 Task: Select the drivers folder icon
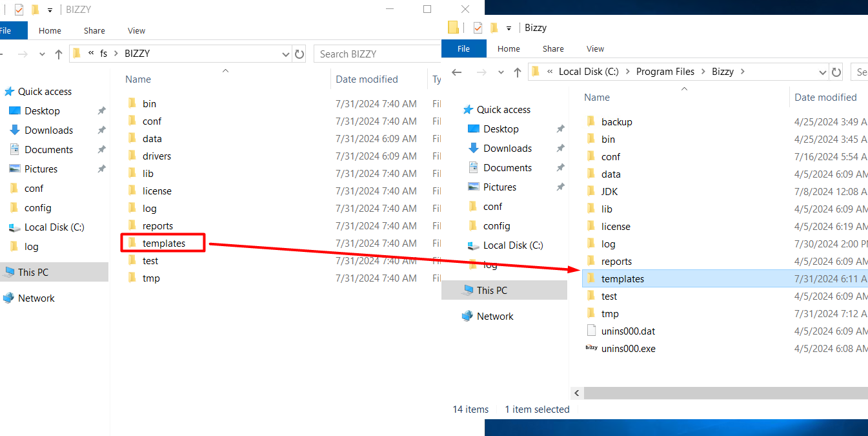coord(132,156)
